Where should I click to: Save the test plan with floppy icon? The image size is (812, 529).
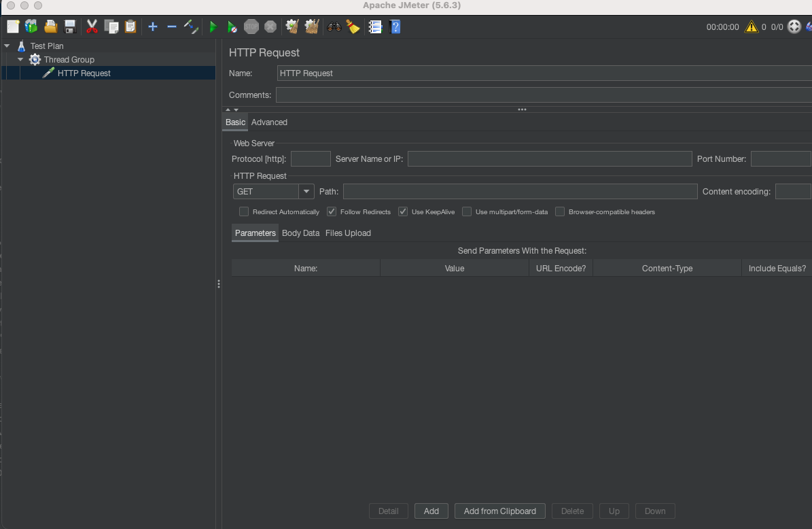pos(70,27)
